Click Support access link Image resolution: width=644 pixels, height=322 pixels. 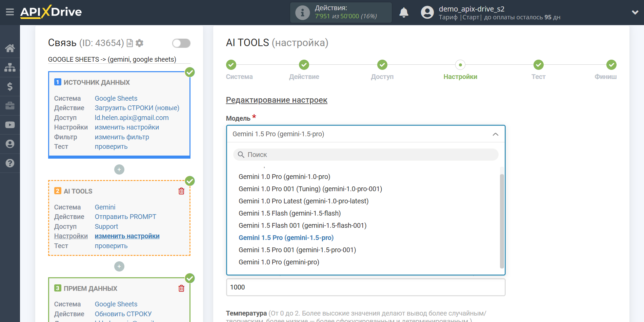pyautogui.click(x=106, y=226)
